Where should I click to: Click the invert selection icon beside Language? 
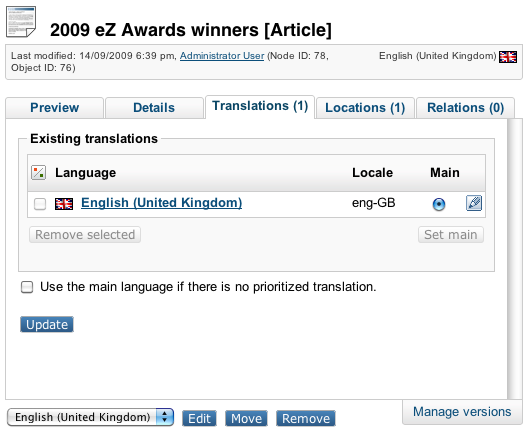pos(38,173)
